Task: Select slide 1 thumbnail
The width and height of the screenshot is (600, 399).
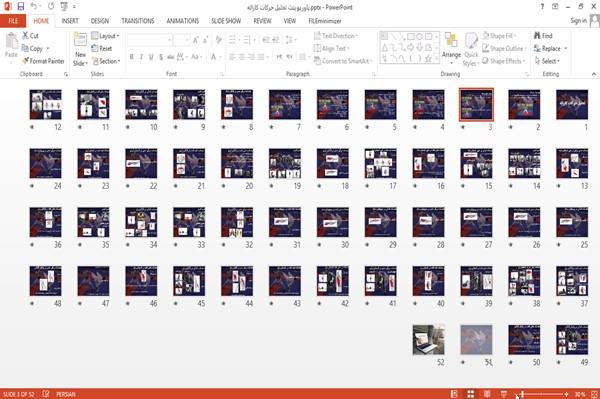Action: point(572,104)
